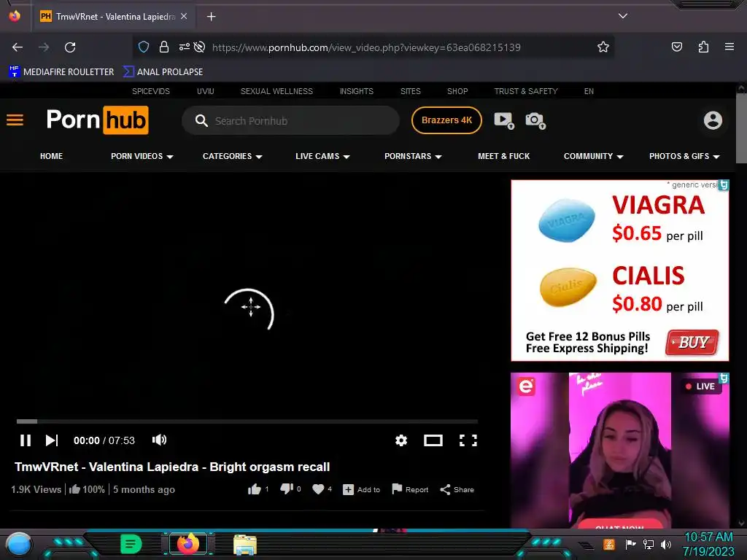747x560 pixels.
Task: Click the site logo
Action: (x=97, y=120)
